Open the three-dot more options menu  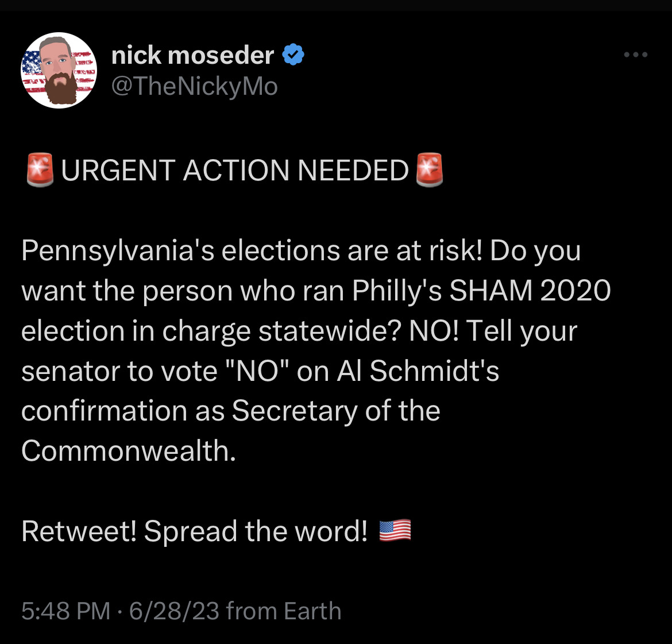click(x=636, y=55)
